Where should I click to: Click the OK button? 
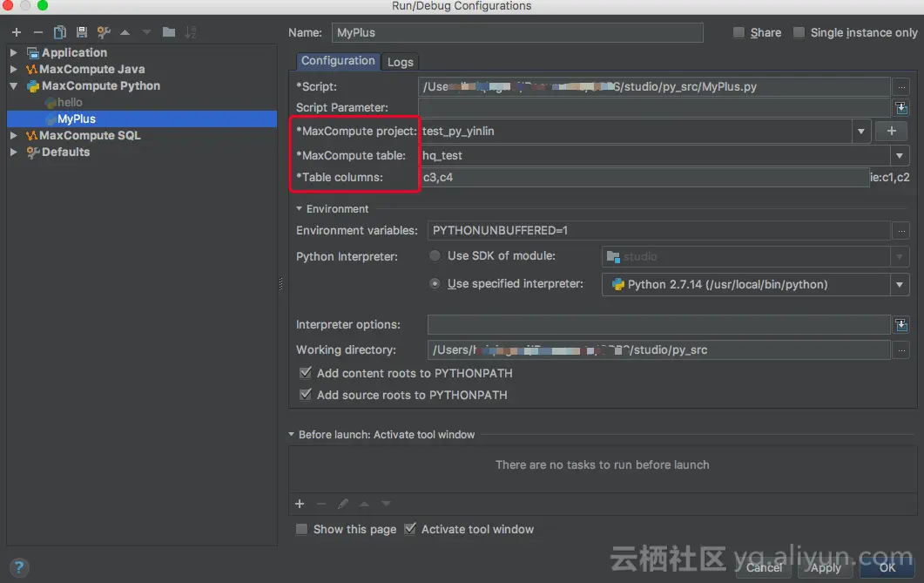887,567
